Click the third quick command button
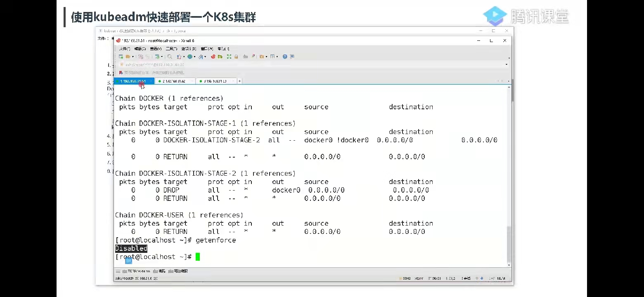Image resolution: width=644 pixels, height=297 pixels. (178, 271)
